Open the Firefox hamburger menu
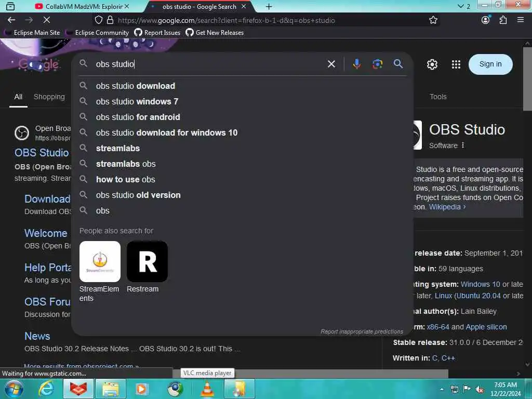The height and width of the screenshot is (399, 532). (x=521, y=20)
